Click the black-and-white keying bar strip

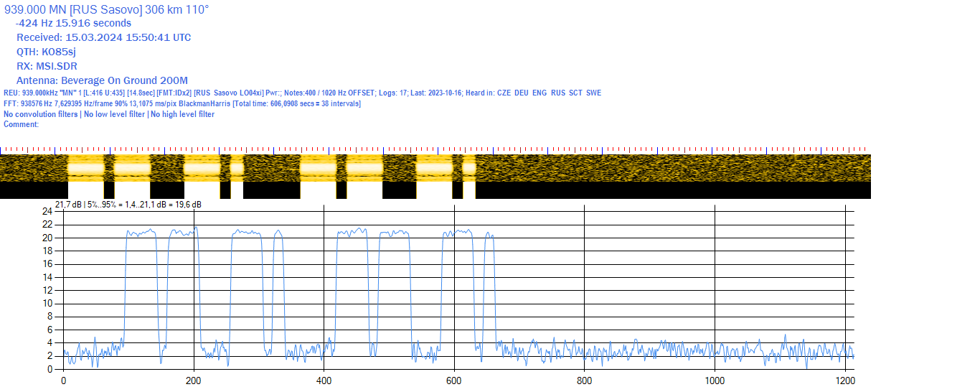pos(435,190)
